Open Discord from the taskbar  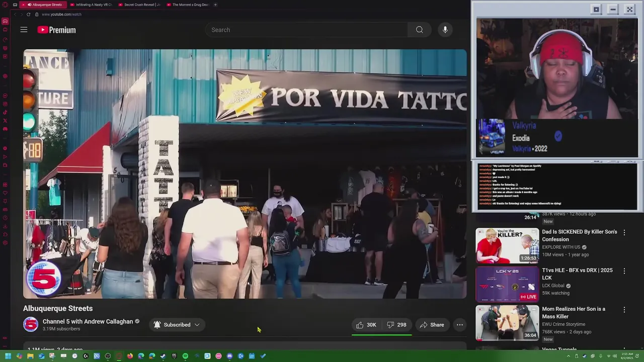[229, 356]
